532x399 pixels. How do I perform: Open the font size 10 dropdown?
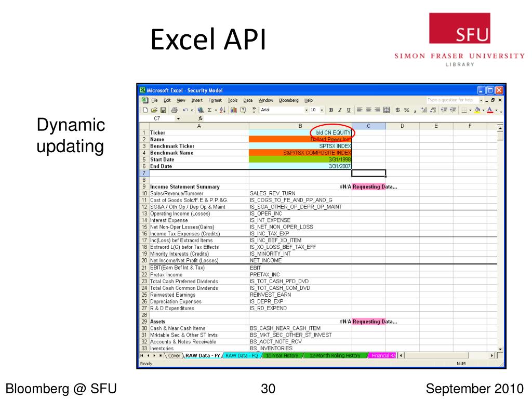pyautogui.click(x=322, y=110)
